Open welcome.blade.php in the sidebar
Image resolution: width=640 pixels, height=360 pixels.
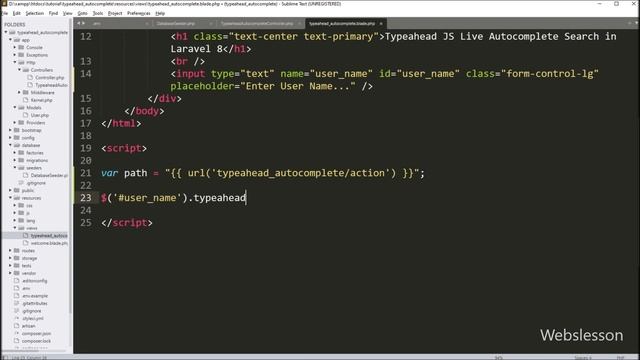click(x=49, y=243)
